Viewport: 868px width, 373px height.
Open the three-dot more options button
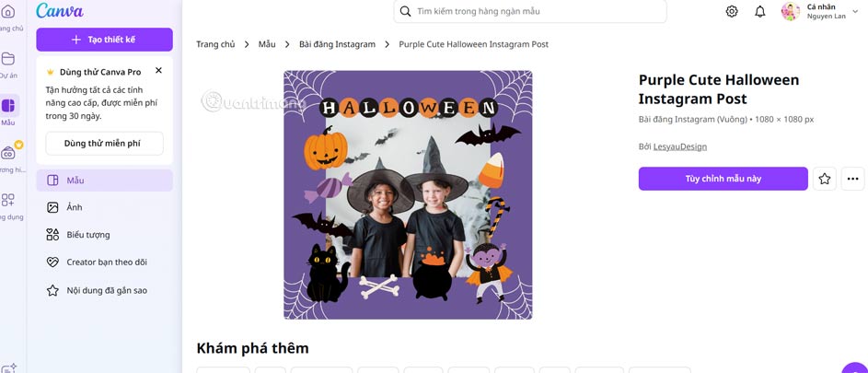(x=852, y=179)
